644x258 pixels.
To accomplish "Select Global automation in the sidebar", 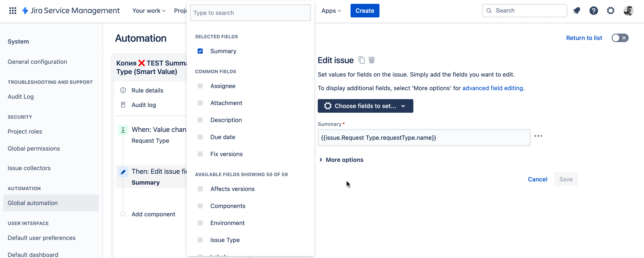I will click(33, 203).
